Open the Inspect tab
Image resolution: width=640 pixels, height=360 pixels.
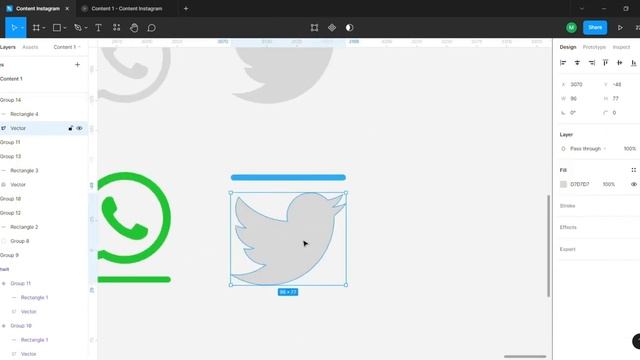click(x=621, y=47)
